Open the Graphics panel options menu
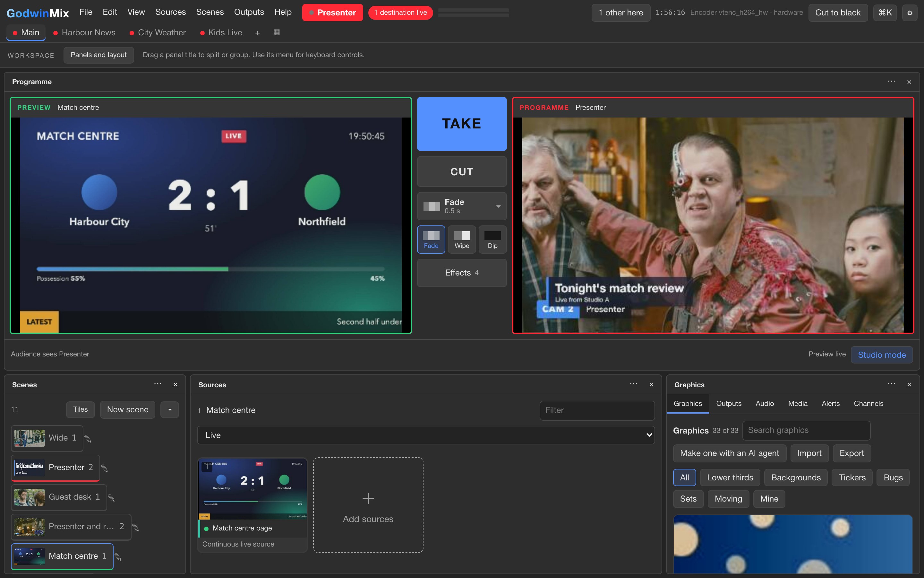This screenshot has width=924, height=578. coord(891,384)
